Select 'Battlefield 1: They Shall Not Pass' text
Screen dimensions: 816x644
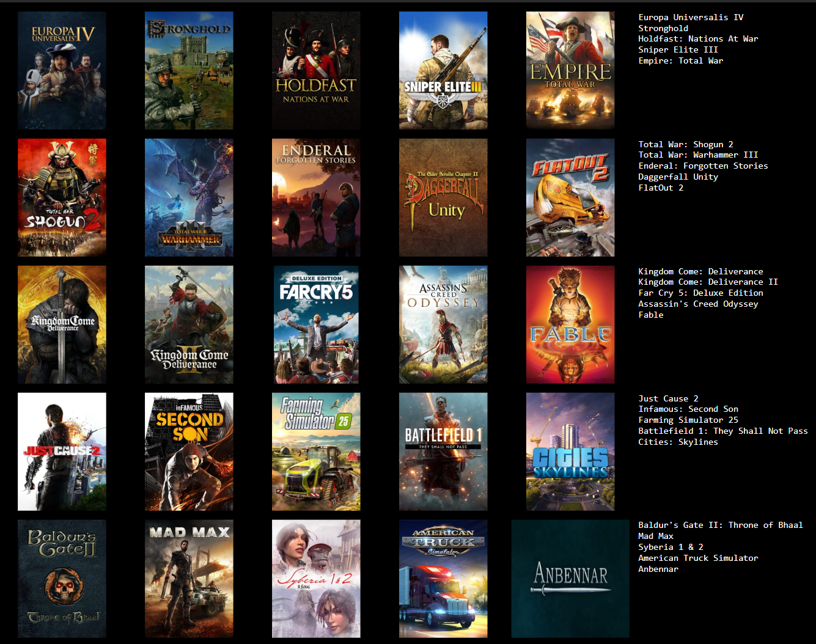723,431
